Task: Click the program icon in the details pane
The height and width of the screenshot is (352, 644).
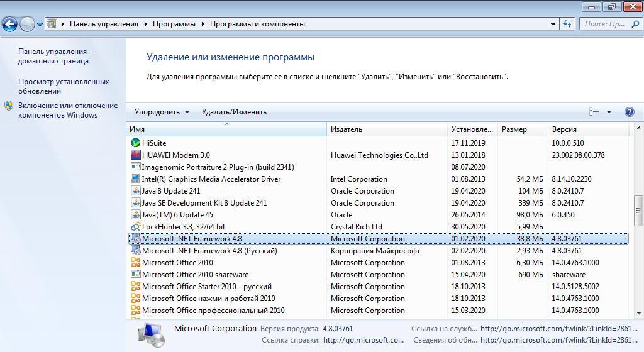Action: pyautogui.click(x=151, y=334)
